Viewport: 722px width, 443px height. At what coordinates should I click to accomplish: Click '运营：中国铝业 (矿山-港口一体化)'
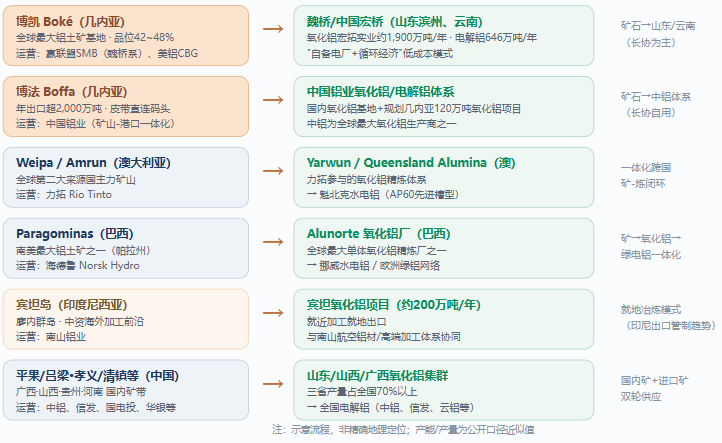pos(95,123)
